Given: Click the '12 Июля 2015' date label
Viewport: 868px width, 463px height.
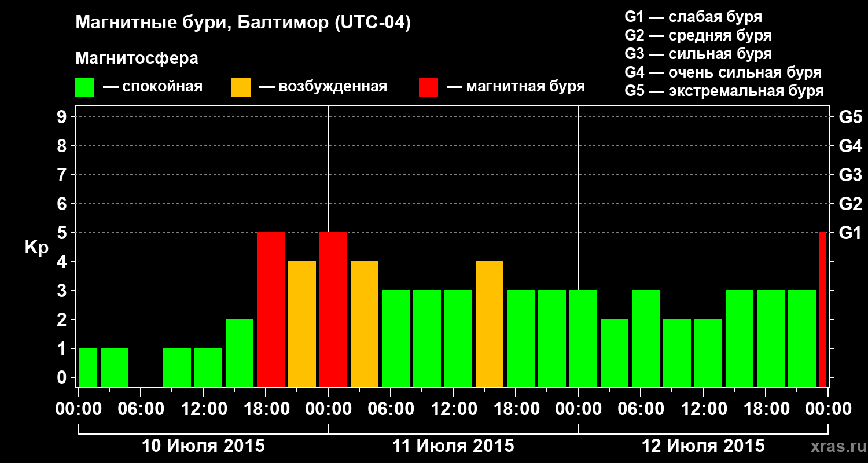Looking at the screenshot, I should click(703, 446).
